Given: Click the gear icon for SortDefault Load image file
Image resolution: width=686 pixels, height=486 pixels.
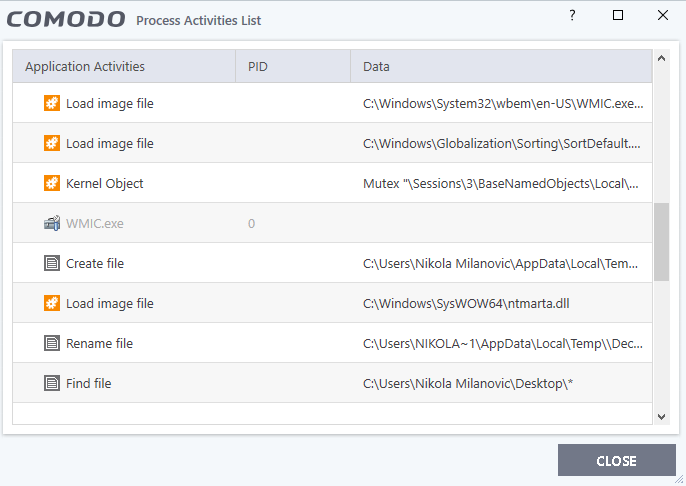Looking at the screenshot, I should [52, 143].
